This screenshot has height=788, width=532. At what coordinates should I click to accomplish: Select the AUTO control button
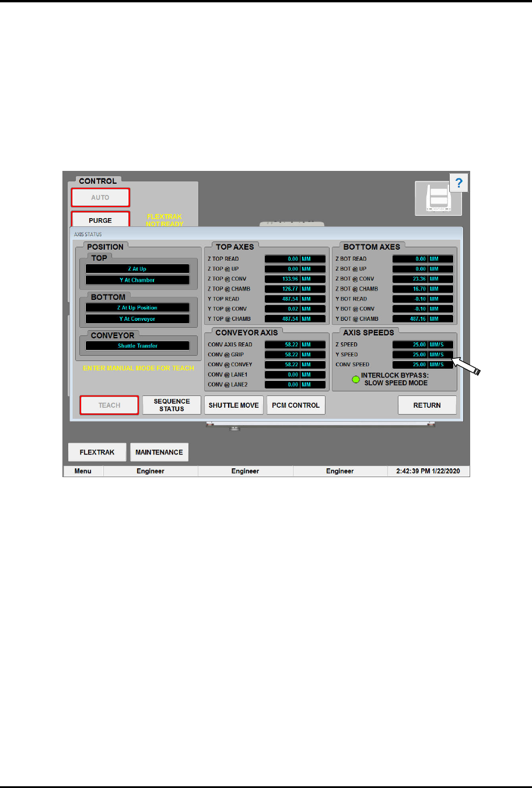[x=100, y=198]
